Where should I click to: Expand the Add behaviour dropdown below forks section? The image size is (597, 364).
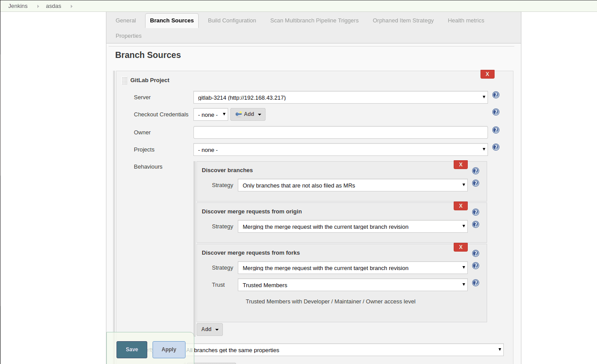(x=209, y=329)
